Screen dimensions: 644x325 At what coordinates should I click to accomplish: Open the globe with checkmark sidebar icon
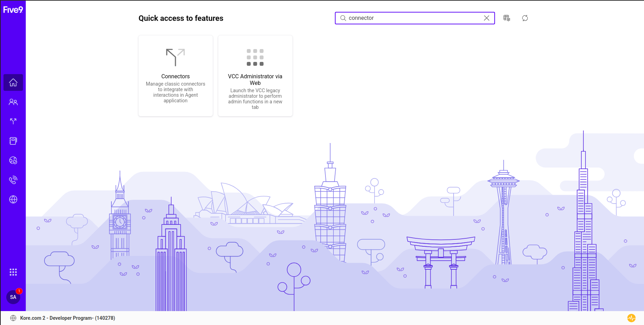[13, 160]
